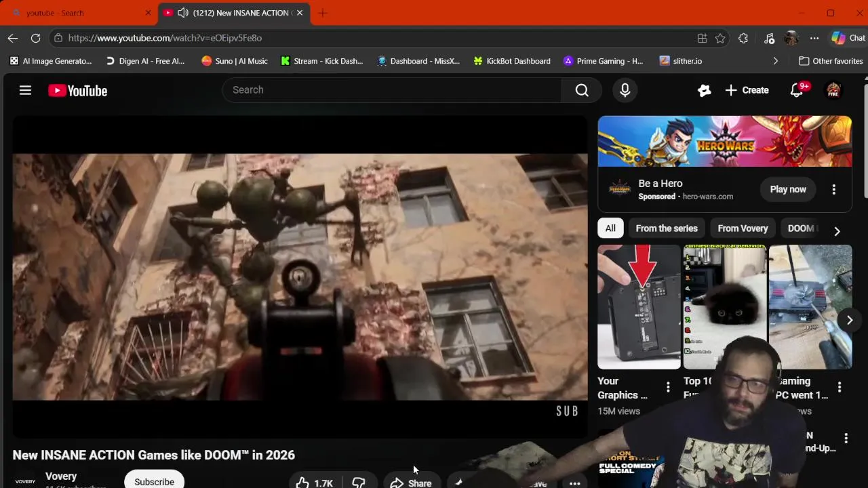Click the Create button
This screenshot has height=488, width=868.
coord(747,90)
